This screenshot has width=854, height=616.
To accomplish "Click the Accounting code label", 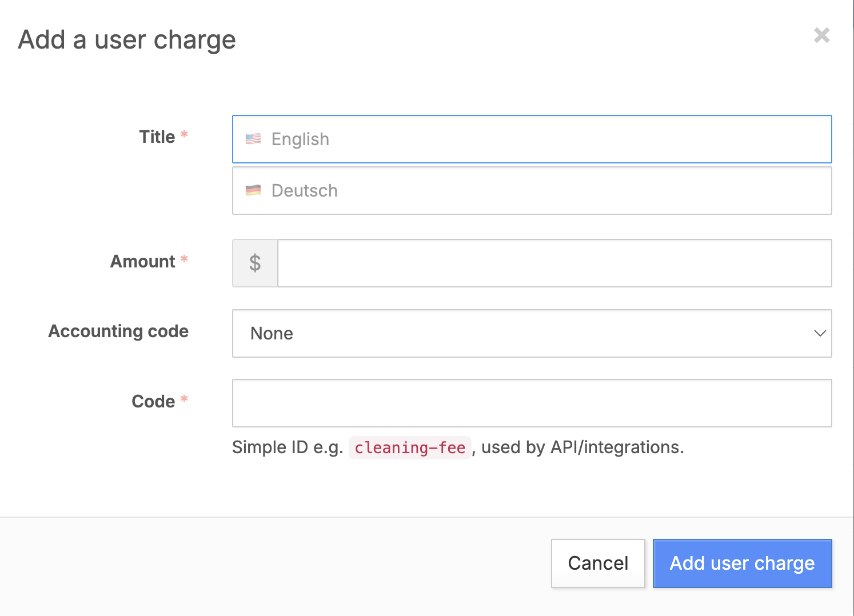I will (118, 331).
